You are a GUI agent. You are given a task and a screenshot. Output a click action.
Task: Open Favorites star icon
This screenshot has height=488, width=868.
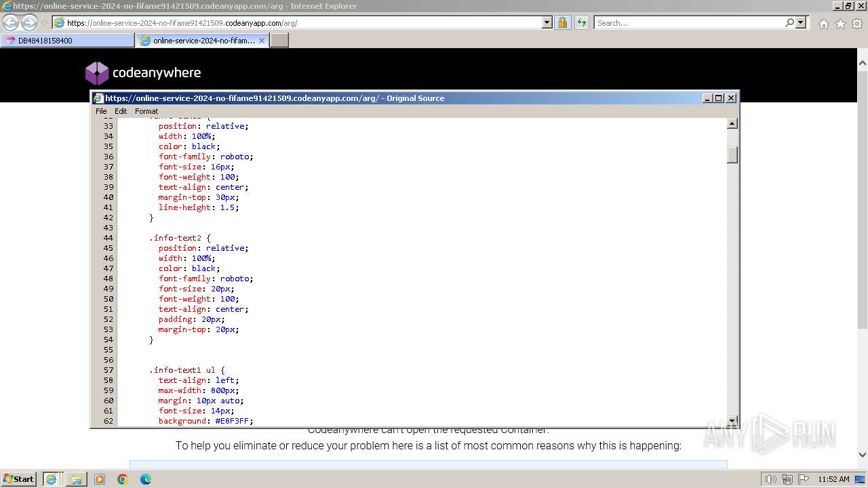coord(840,24)
